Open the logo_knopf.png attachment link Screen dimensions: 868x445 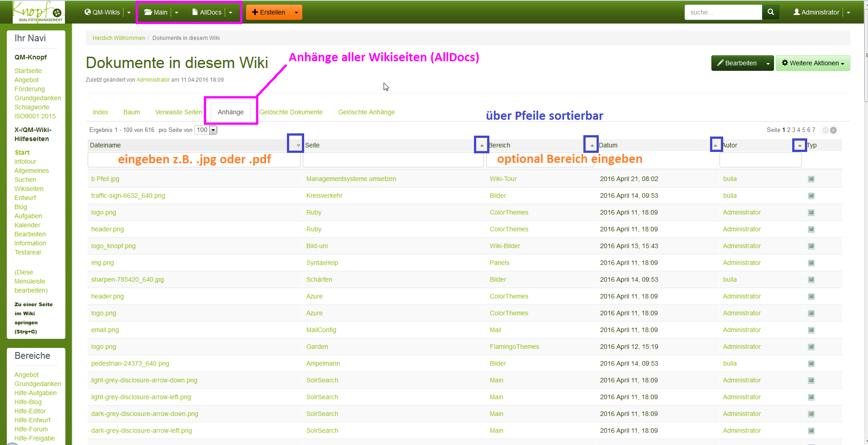point(113,246)
